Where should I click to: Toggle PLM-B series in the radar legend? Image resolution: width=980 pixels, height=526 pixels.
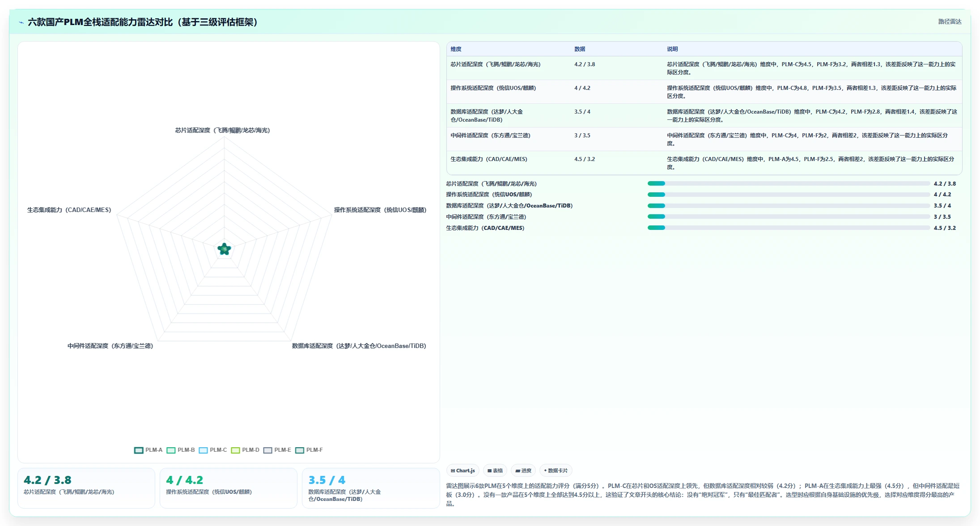pyautogui.click(x=181, y=450)
